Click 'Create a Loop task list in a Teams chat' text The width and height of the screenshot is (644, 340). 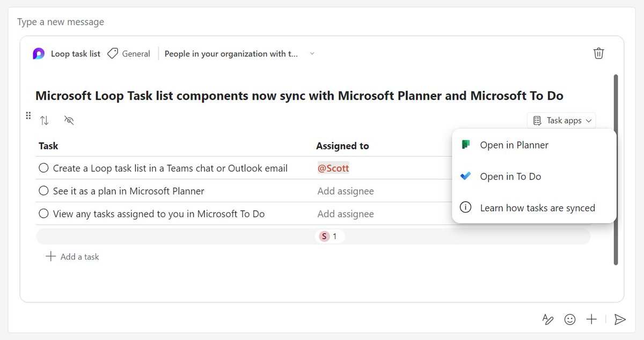coord(170,168)
